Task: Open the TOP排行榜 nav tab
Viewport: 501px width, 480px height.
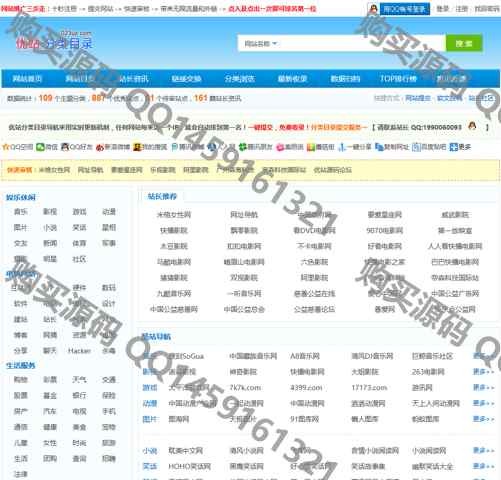Action: [x=398, y=79]
